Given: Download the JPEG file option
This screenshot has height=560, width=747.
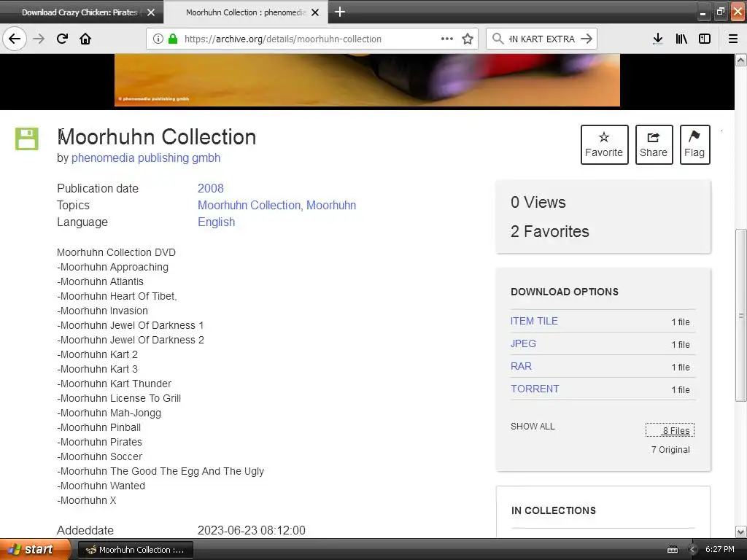Looking at the screenshot, I should (523, 343).
